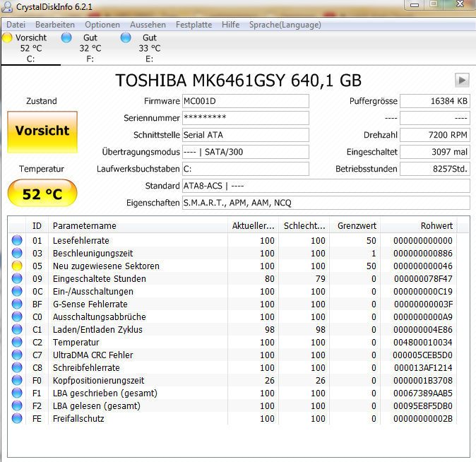Click raw value 000000000046

[423, 266]
